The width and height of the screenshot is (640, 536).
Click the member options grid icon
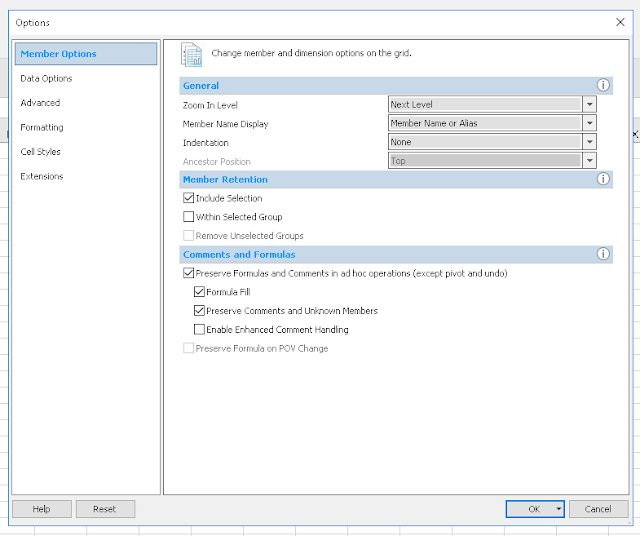pos(192,55)
